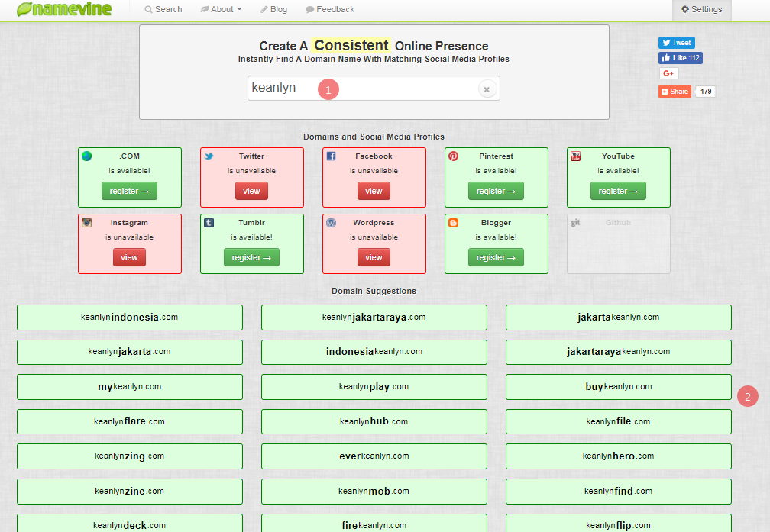Select jakartakeanlyn.com suggestion
The width and height of the screenshot is (770, 532).
619,317
